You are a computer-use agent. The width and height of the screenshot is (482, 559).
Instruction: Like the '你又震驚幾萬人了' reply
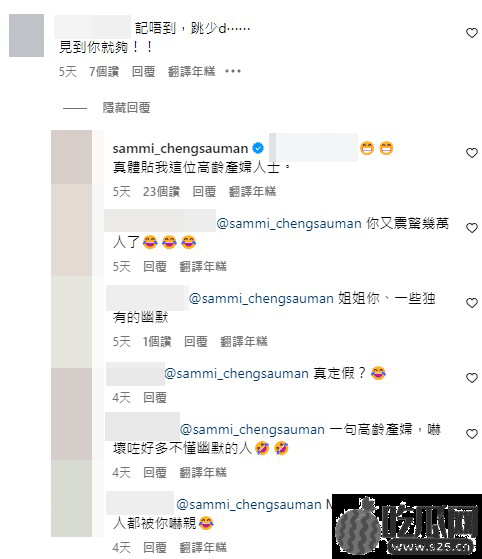472,228
